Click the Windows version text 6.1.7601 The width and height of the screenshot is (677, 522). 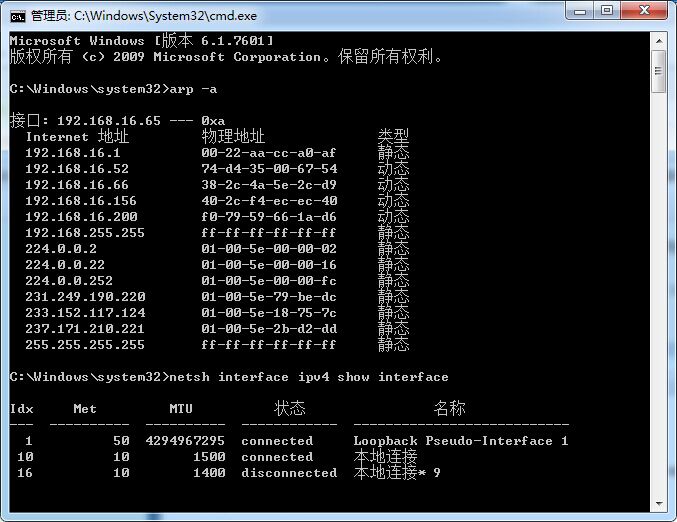pos(233,41)
